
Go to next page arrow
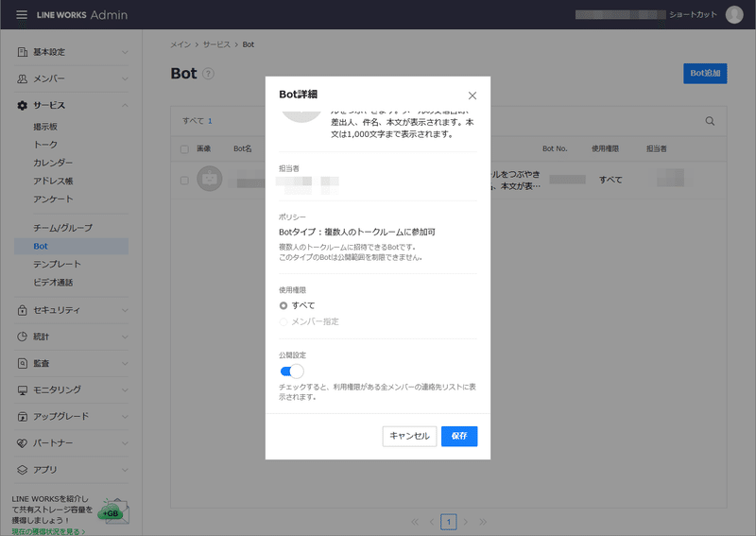click(466, 522)
